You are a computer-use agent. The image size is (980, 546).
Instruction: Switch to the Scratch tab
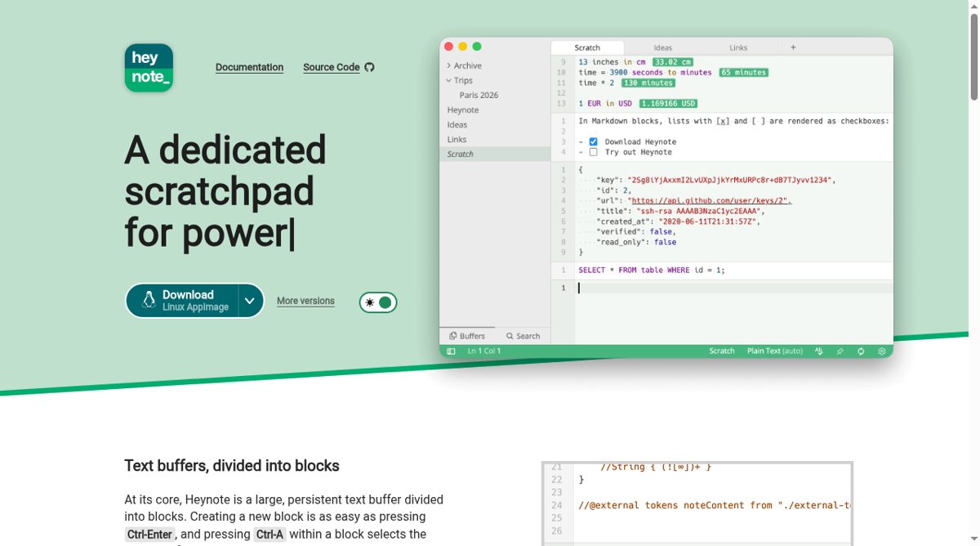(587, 47)
